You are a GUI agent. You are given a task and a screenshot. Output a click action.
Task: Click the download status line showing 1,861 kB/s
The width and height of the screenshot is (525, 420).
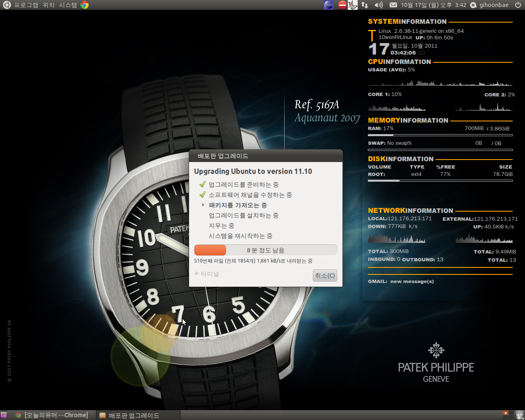[x=253, y=261]
